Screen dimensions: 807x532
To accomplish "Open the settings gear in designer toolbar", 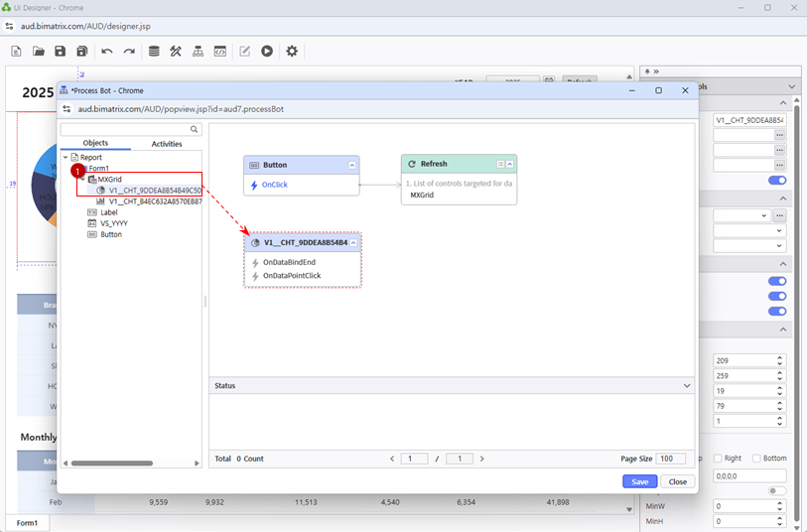I will [x=292, y=52].
